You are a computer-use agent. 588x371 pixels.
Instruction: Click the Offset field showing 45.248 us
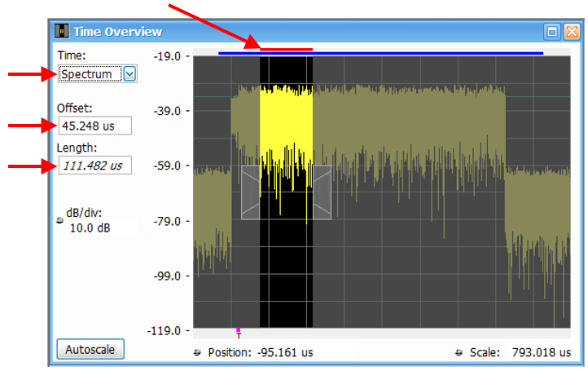tap(94, 126)
